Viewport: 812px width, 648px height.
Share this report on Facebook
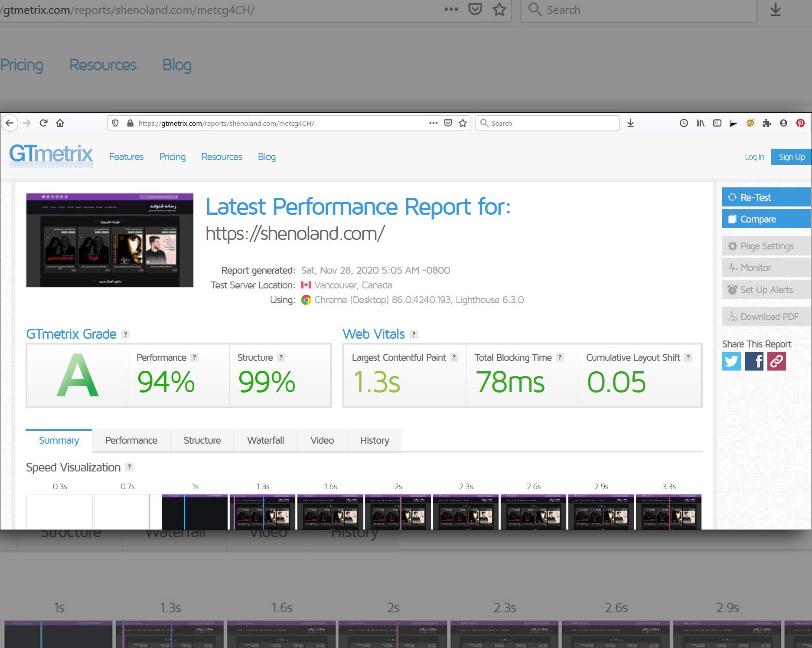pos(754,361)
